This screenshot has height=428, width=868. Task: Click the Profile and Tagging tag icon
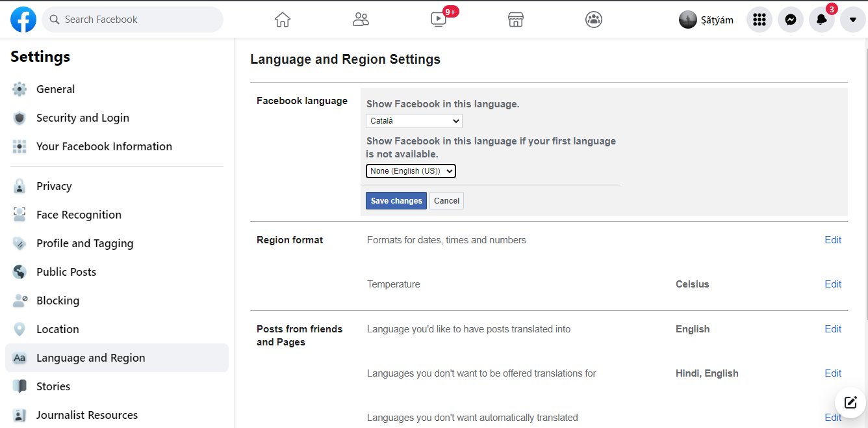(x=19, y=243)
